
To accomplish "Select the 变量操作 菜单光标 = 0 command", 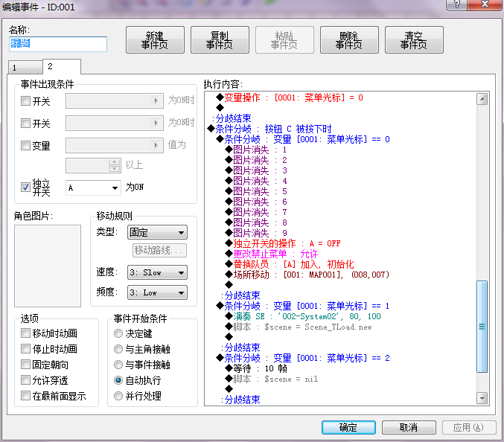I will click(x=290, y=97).
